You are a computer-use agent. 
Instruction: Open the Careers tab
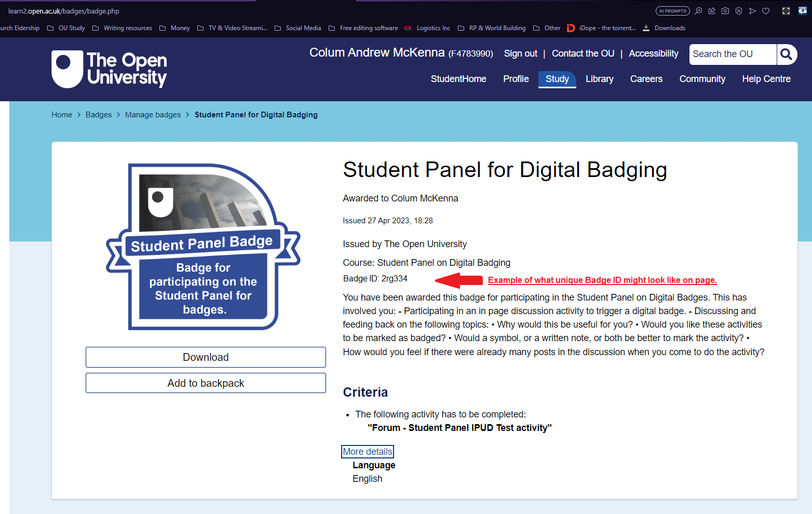point(646,79)
